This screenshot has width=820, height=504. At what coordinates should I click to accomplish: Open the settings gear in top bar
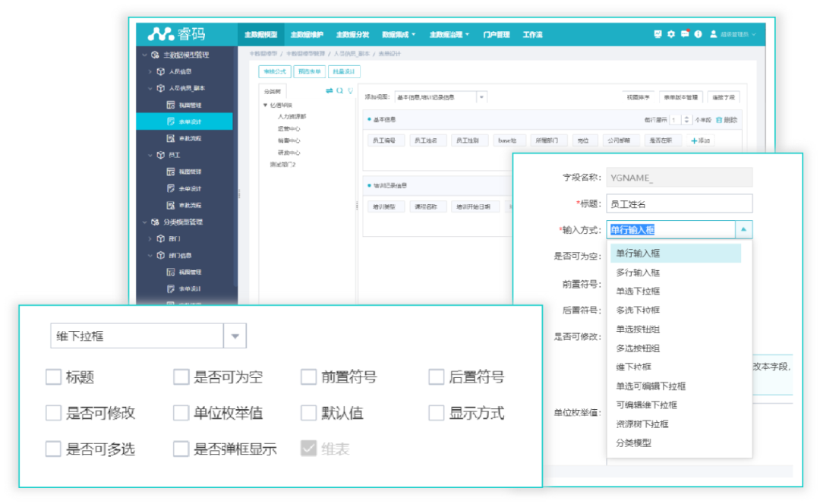670,34
